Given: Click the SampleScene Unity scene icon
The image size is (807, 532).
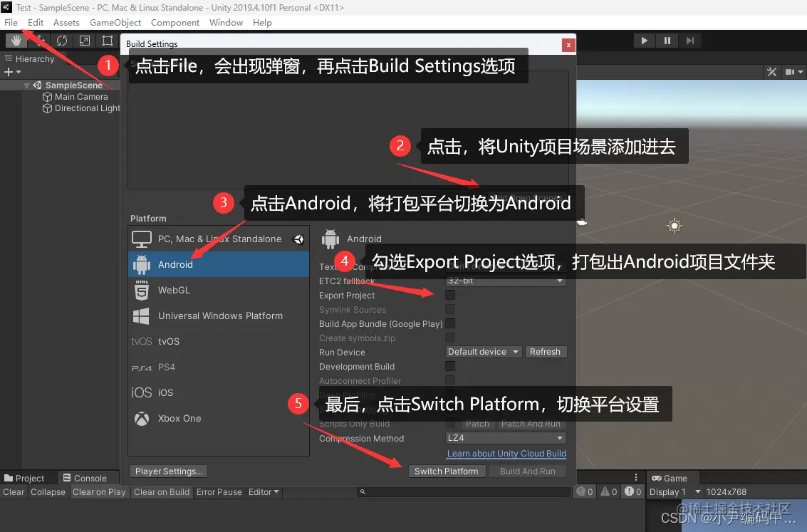Looking at the screenshot, I should click(38, 85).
